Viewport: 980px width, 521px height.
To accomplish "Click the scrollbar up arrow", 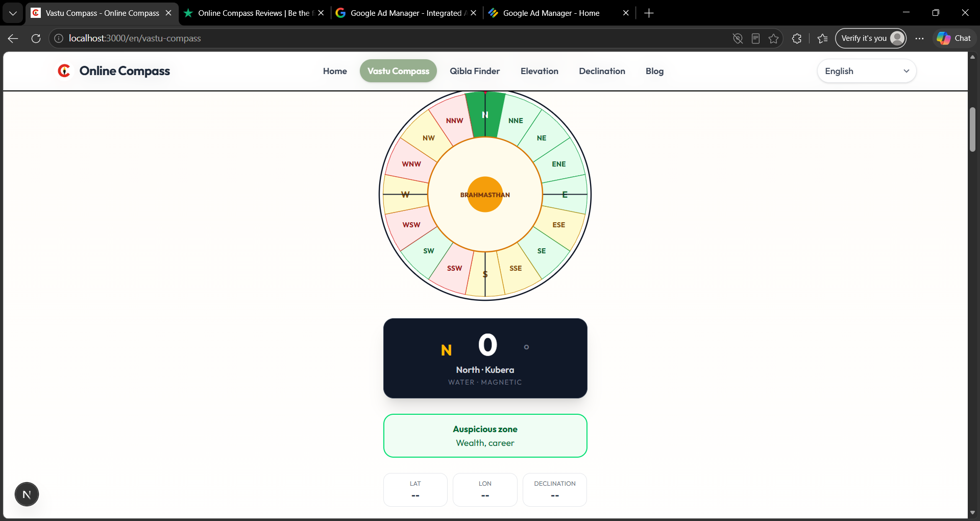I will [x=972, y=57].
